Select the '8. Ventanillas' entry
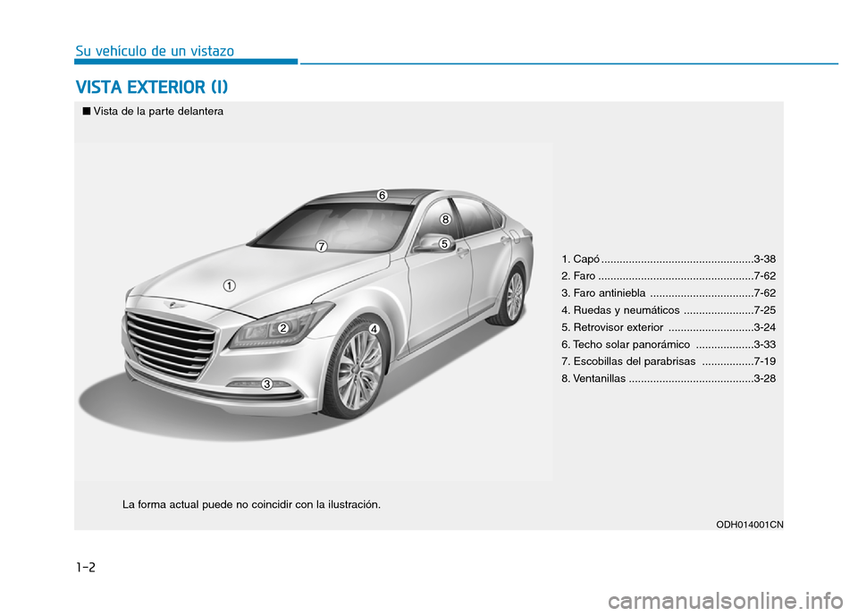 click(x=669, y=378)
